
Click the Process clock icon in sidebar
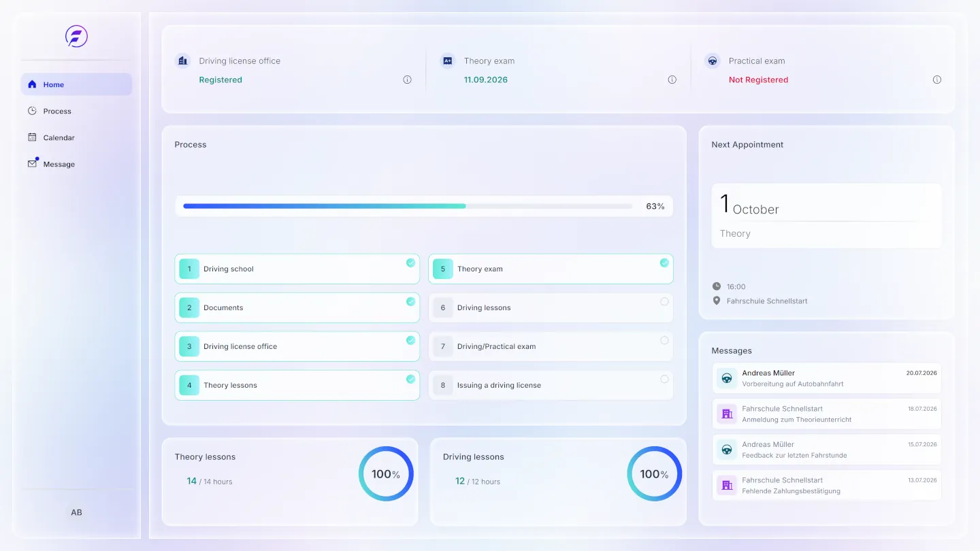tap(32, 111)
